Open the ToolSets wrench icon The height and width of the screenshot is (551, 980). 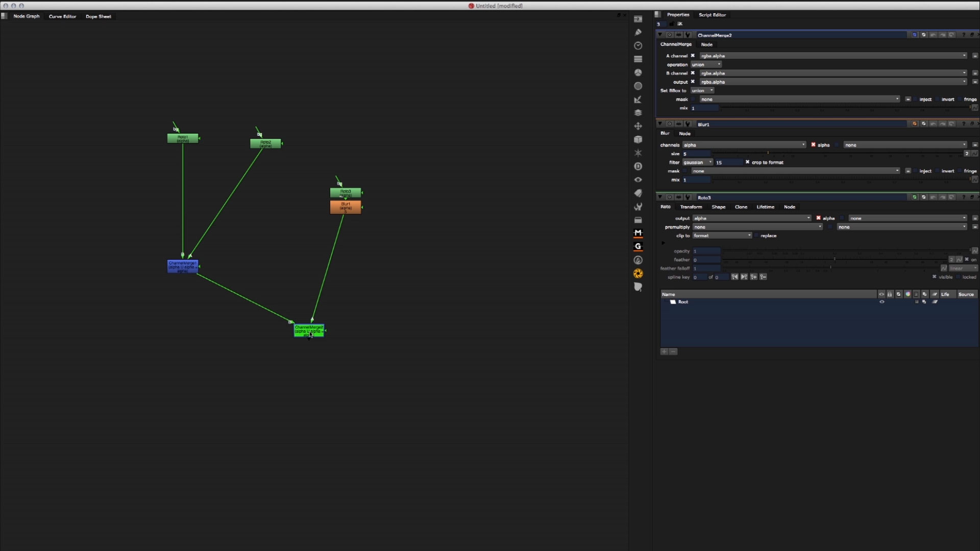click(x=638, y=207)
